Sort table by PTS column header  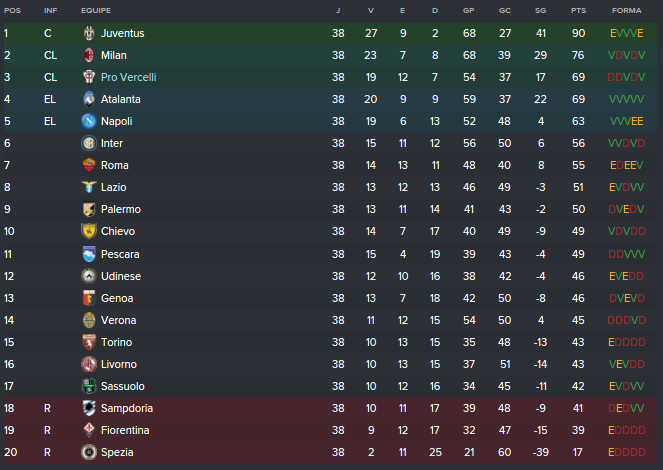pos(578,10)
